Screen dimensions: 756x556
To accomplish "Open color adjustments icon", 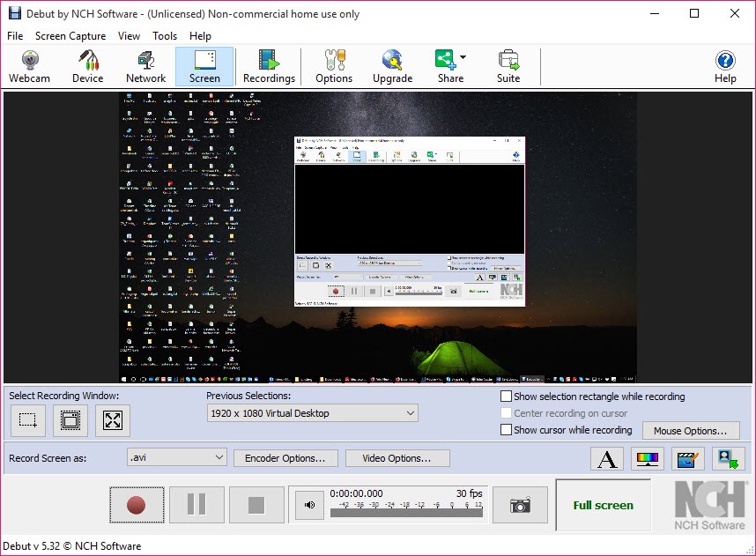I will [x=648, y=458].
